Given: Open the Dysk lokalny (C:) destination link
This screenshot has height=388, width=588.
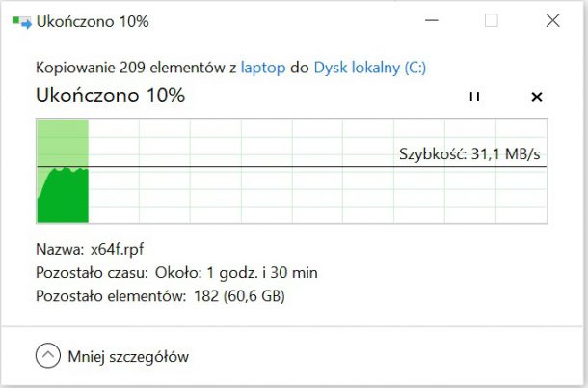Looking at the screenshot, I should click(x=370, y=68).
